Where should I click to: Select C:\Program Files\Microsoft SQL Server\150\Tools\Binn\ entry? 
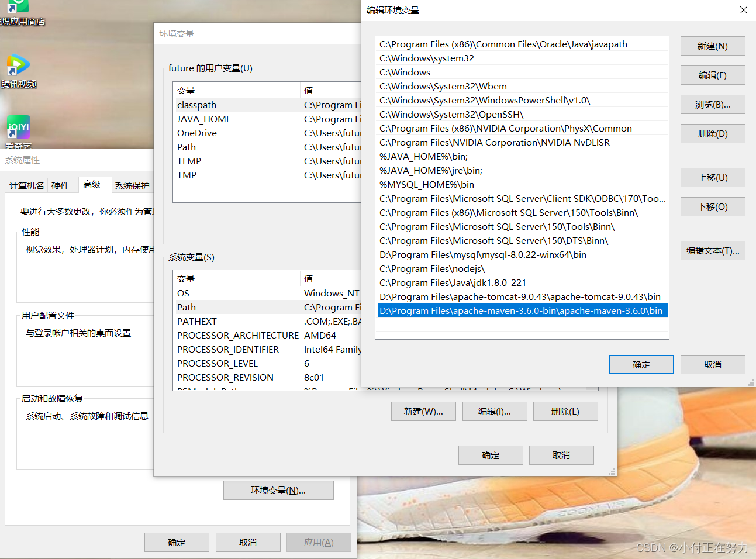(x=523, y=227)
